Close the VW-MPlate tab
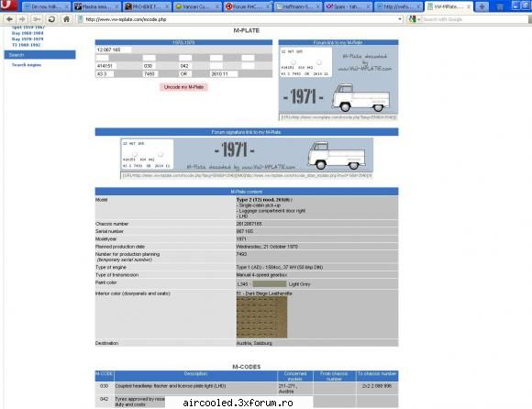Viewport: 532px width, 409px height. click(469, 6)
